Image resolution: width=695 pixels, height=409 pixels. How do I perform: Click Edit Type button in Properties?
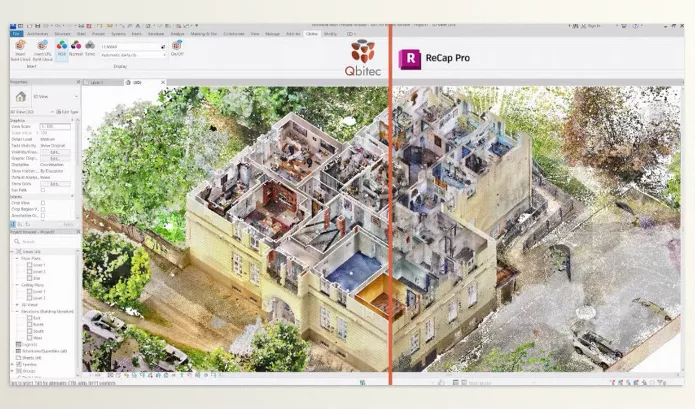[67, 112]
